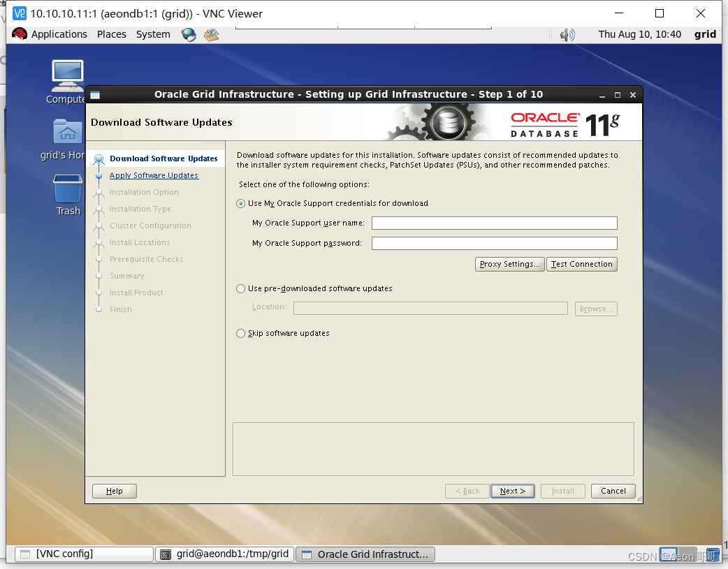Click Next to proceed to step 2
The height and width of the screenshot is (569, 728).
(512, 491)
